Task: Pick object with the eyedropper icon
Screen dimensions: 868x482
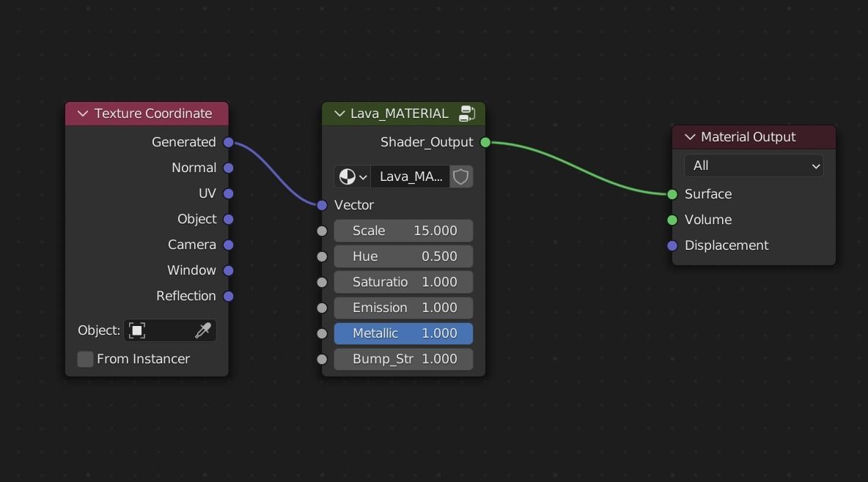Action: (203, 330)
